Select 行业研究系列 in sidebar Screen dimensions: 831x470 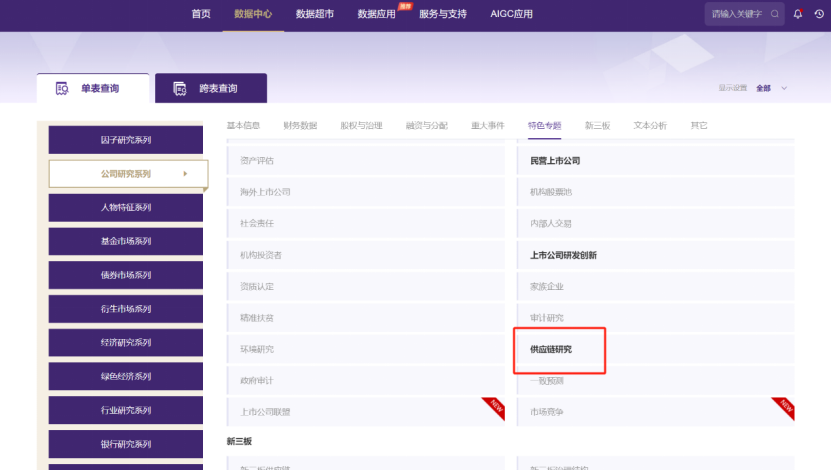point(126,410)
